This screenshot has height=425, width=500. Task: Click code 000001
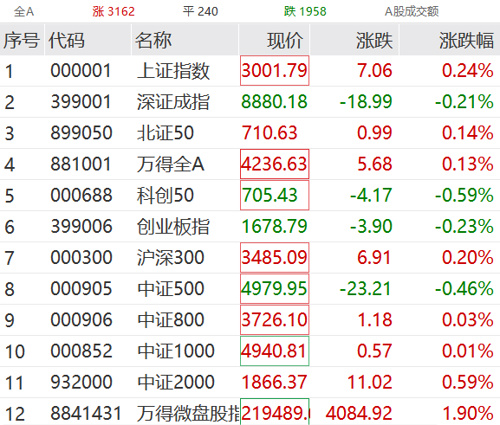81,71
